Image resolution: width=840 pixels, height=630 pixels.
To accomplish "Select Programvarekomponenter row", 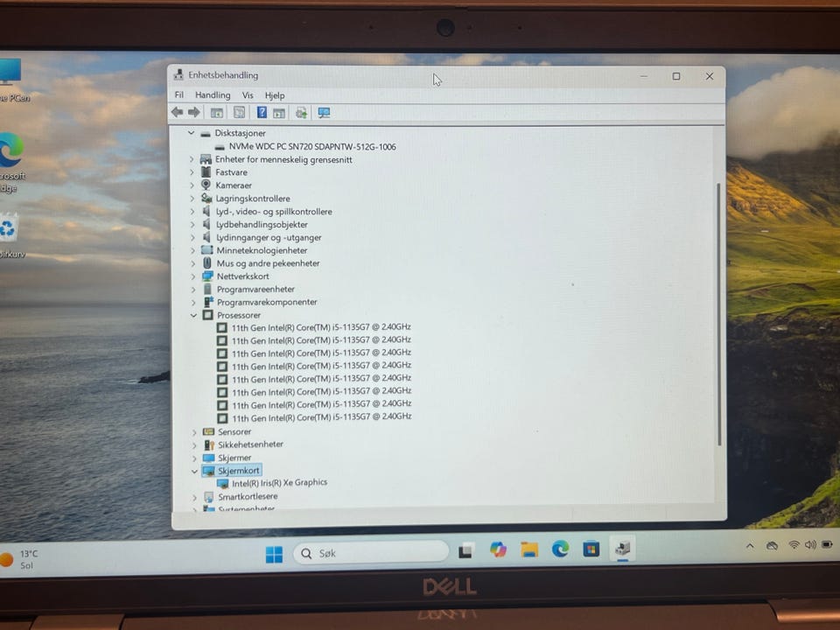I will pos(267,302).
